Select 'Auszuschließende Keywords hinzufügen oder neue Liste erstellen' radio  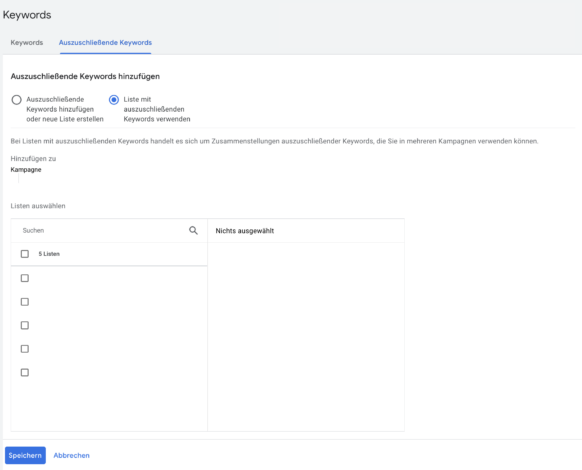point(16,100)
